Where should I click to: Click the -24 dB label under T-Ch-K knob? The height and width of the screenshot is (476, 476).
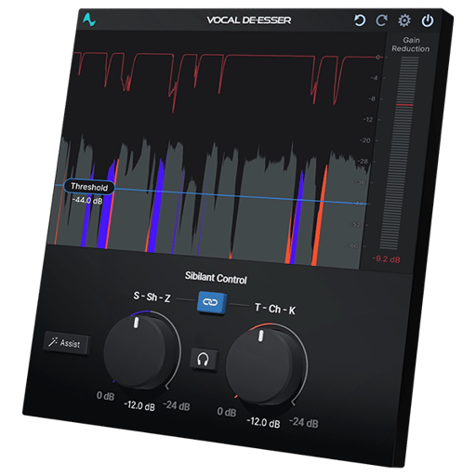[304, 422]
